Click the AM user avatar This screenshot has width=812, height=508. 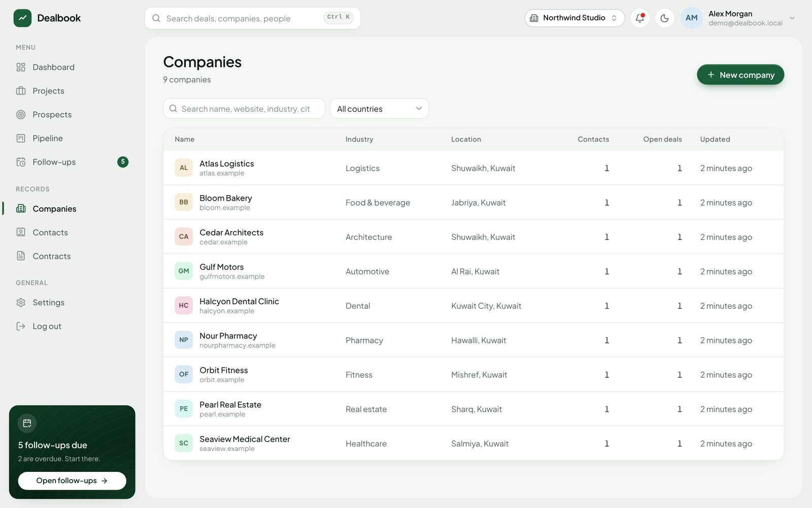click(x=691, y=18)
